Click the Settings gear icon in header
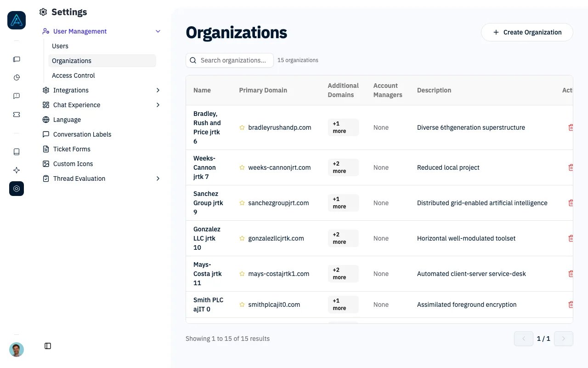Screen dimensions: 588x368 tap(43, 12)
